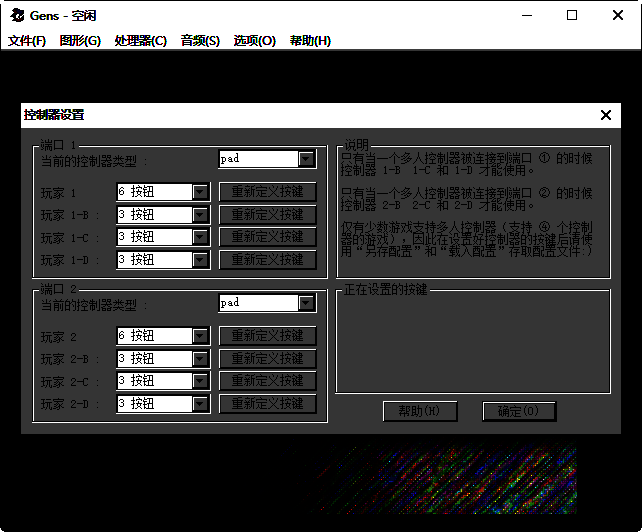Expand the 端口 2 controller type dropdown
The width and height of the screenshot is (642, 532).
tap(306, 303)
